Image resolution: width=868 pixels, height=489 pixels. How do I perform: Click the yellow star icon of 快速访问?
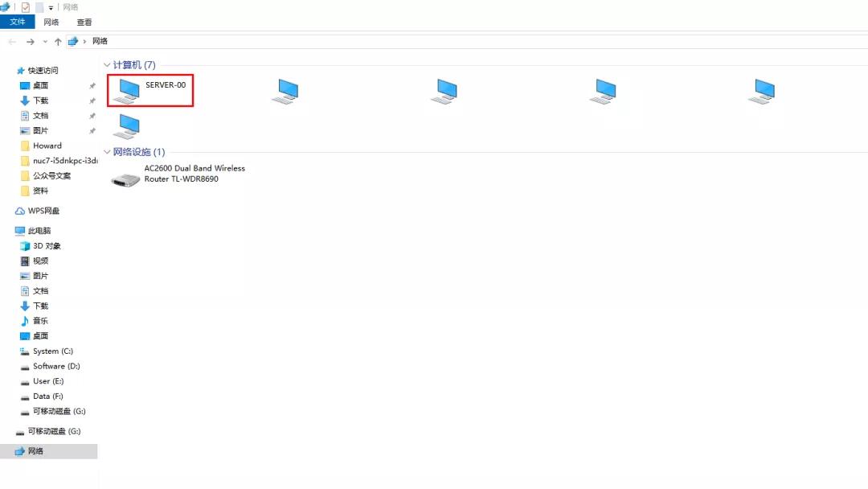(x=20, y=70)
